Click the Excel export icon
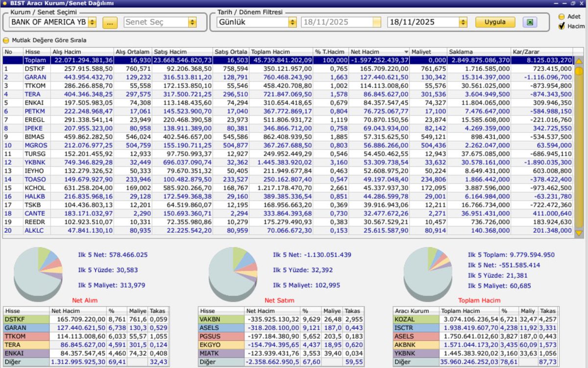Image resolution: width=588 pixels, height=368 pixels. pyautogui.click(x=530, y=22)
